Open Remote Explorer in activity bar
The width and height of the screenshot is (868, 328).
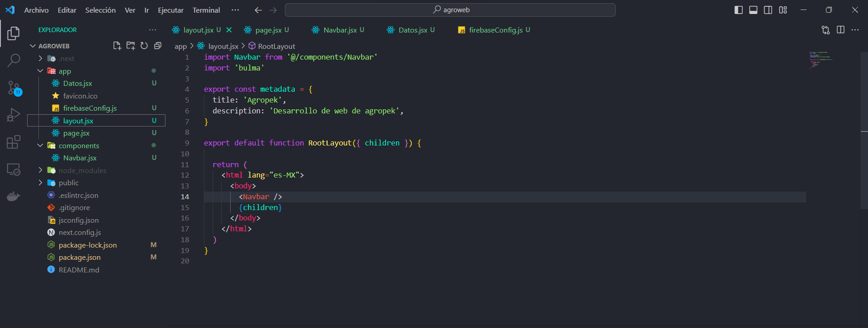pyautogui.click(x=14, y=169)
